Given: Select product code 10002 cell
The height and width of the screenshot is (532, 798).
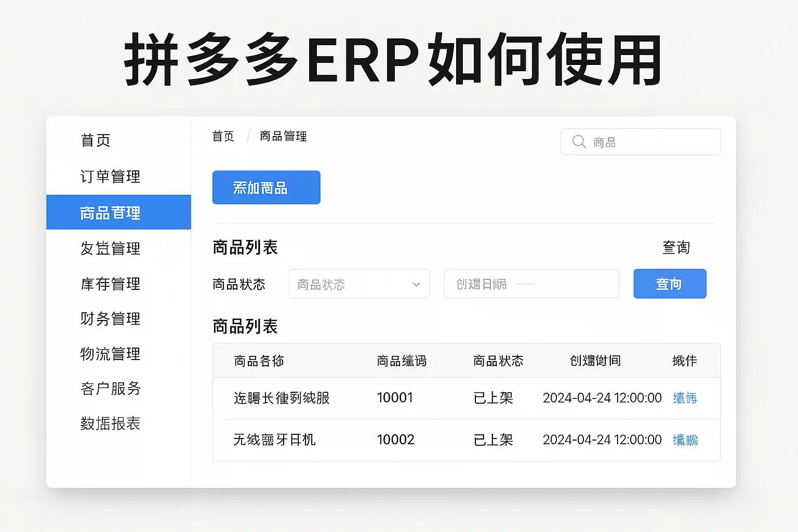Looking at the screenshot, I should pyautogui.click(x=396, y=440).
